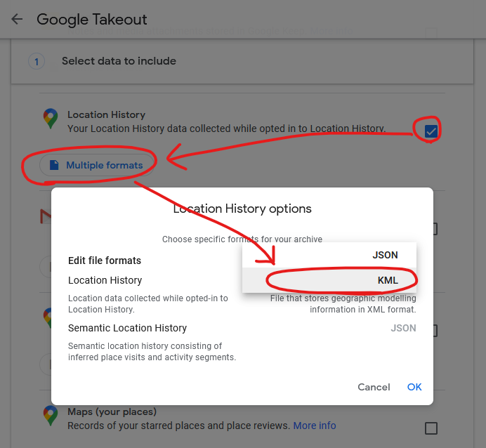This screenshot has height=448, width=486.
Task: Uncheck the Location History checkbox
Action: point(431,131)
